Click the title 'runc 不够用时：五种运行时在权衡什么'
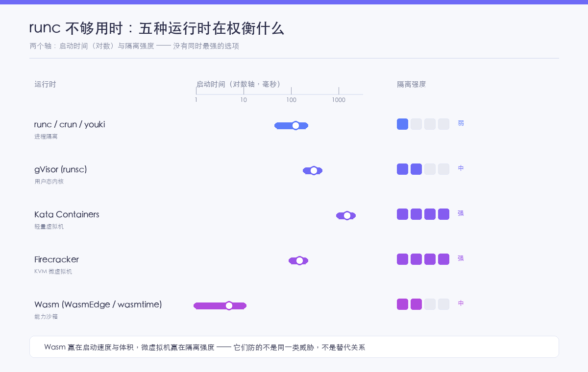 [157, 28]
